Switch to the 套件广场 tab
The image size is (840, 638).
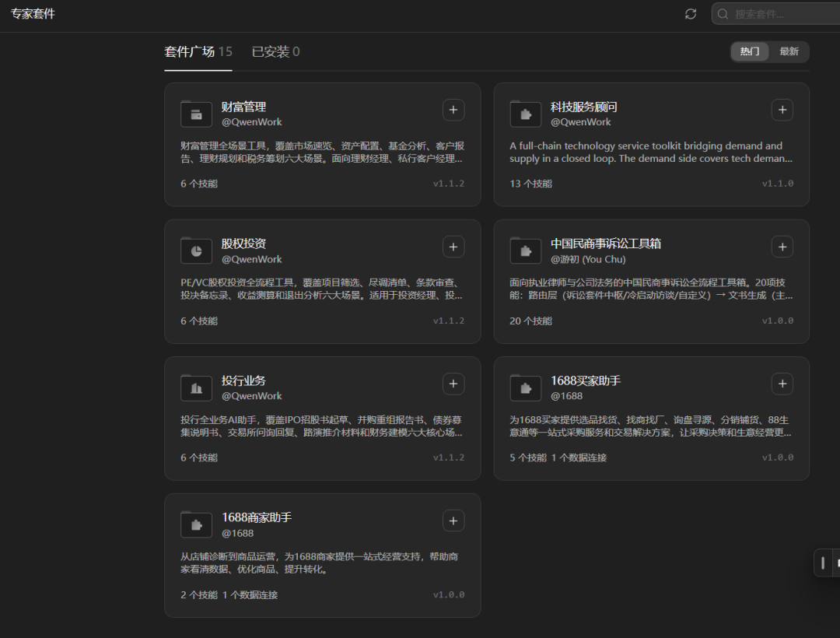click(198, 51)
